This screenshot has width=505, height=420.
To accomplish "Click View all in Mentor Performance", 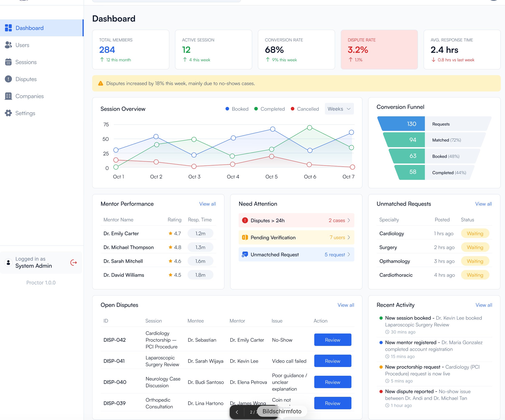I will coord(208,204).
